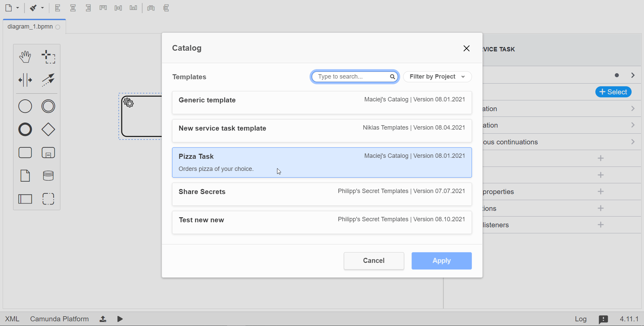Image resolution: width=644 pixels, height=326 pixels.
Task: Add a gateway using the diamond icon
Action: [48, 129]
